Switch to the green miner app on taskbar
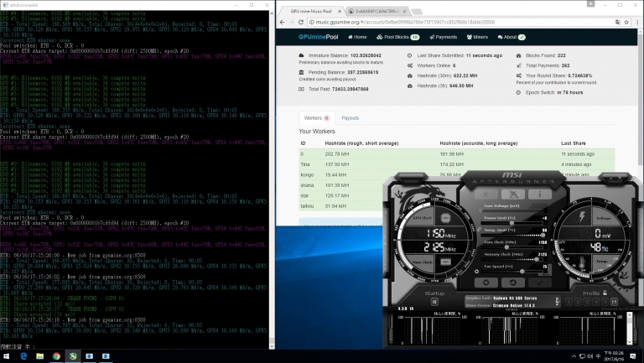This screenshot has width=644, height=363. (73, 356)
